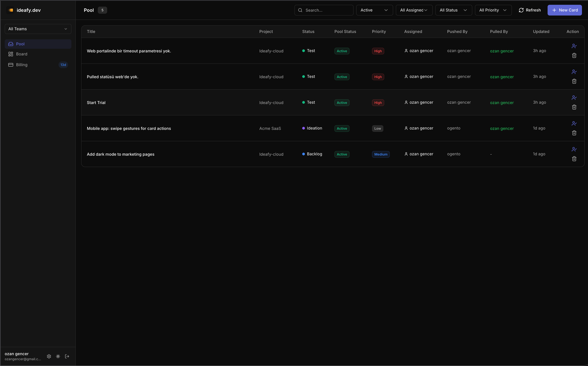Open the All Priority filter dropdown
Image resolution: width=588 pixels, height=366 pixels.
(493, 10)
